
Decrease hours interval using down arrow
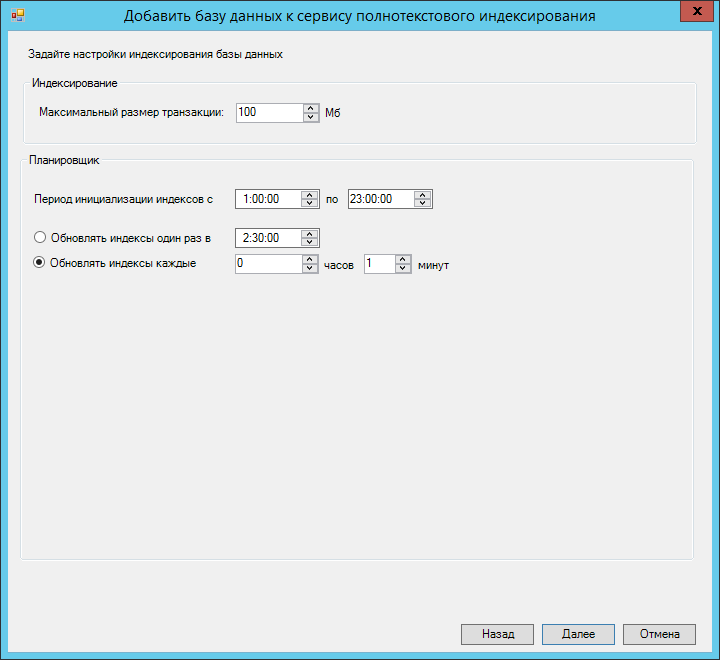click(310, 268)
